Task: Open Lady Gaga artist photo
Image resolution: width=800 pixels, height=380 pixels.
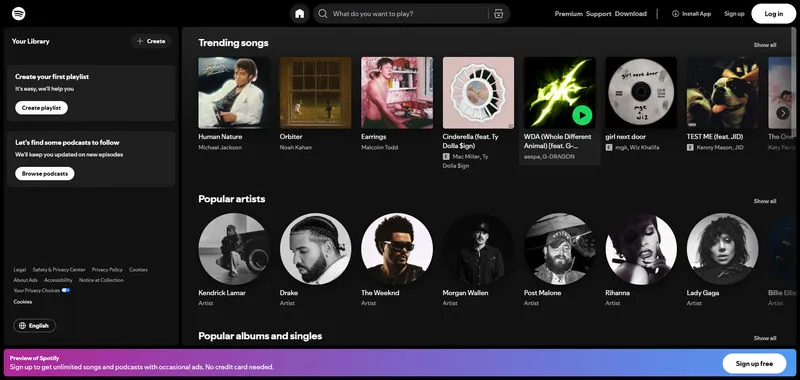Action: point(722,248)
